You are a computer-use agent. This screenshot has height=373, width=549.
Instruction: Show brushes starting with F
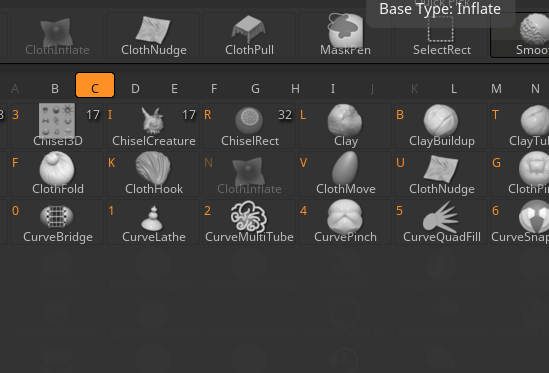tap(214, 89)
